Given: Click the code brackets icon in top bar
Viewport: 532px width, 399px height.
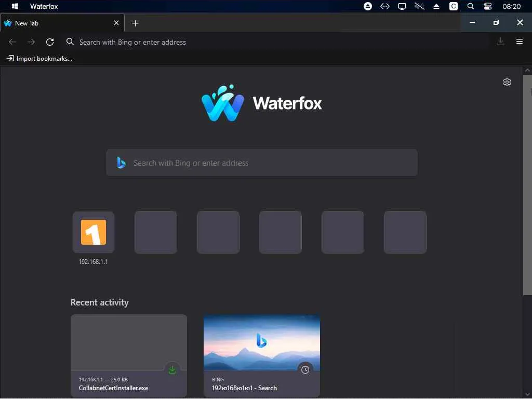Looking at the screenshot, I should click(x=385, y=6).
